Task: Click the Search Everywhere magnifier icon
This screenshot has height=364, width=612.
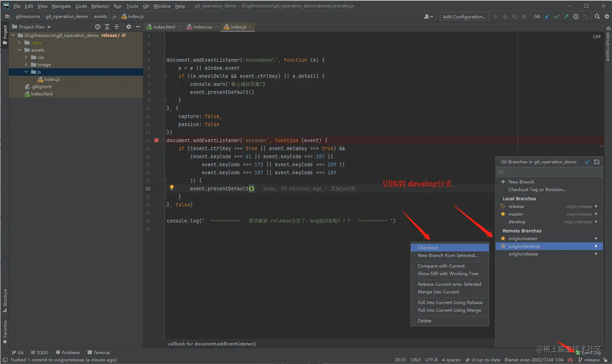Action: (597, 17)
